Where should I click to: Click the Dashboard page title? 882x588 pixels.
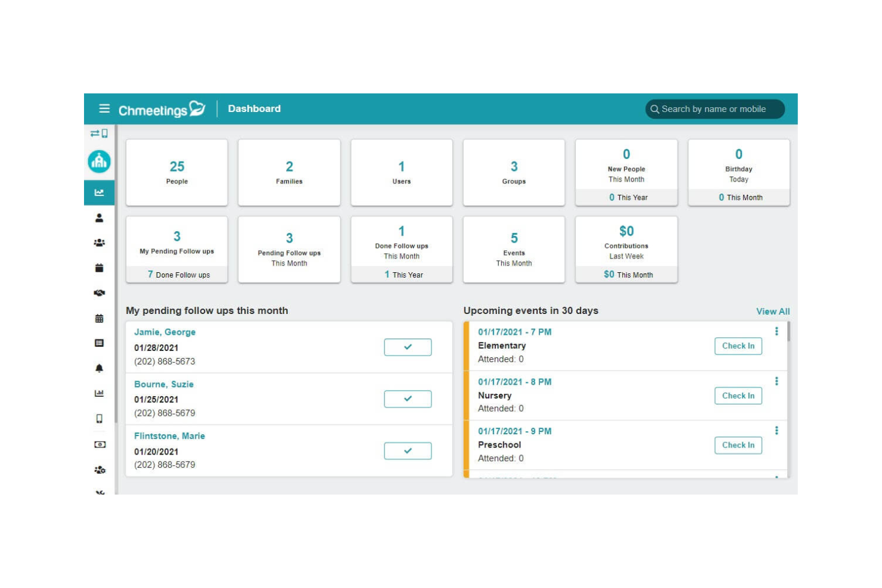254,108
